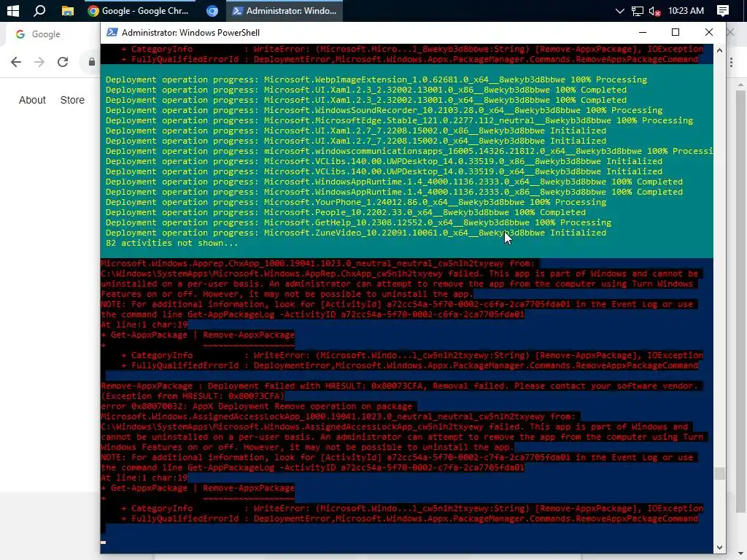Click the Microsoft.ZuneVideo progress line
The height and width of the screenshot is (560, 747).
coord(356,233)
